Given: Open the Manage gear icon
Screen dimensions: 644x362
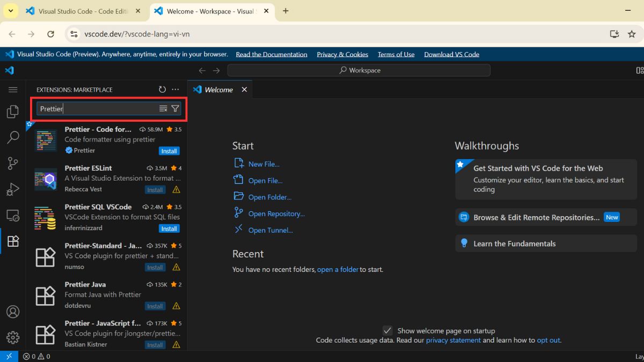Looking at the screenshot, I should click(x=13, y=337).
